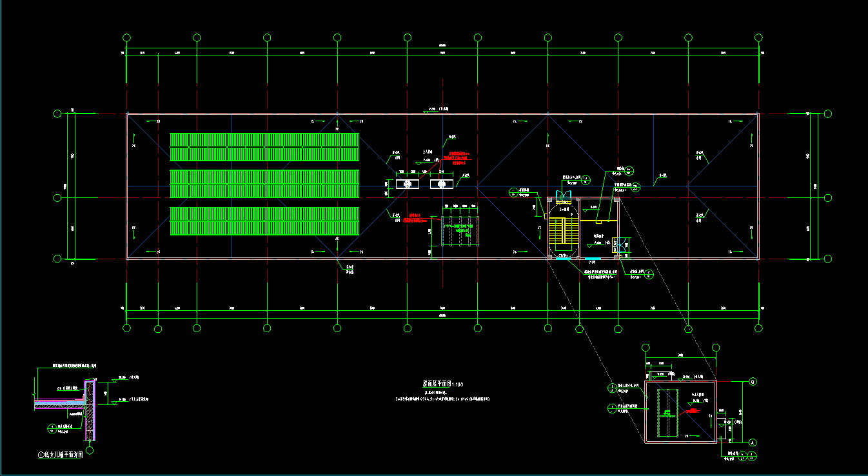
Task: Click the left white rooftop equipment box
Action: (x=408, y=184)
